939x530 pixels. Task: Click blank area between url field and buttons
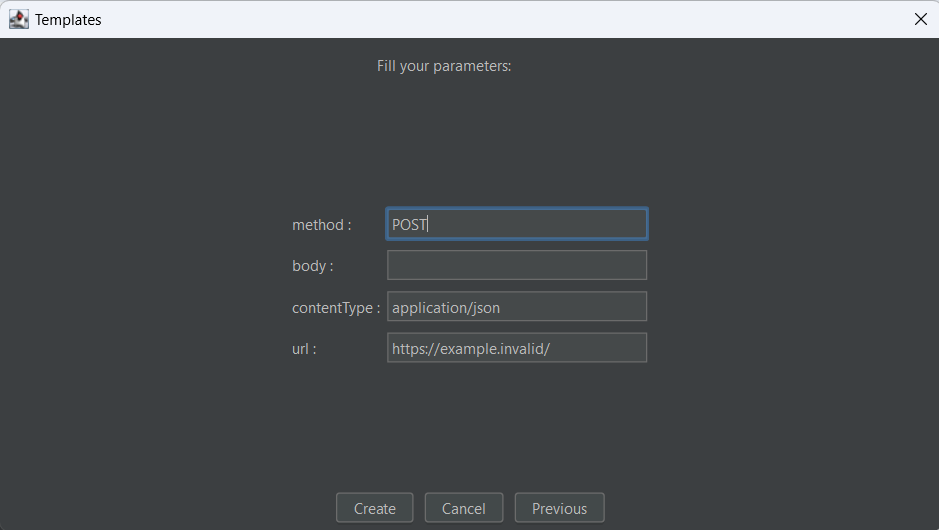pyautogui.click(x=470, y=425)
